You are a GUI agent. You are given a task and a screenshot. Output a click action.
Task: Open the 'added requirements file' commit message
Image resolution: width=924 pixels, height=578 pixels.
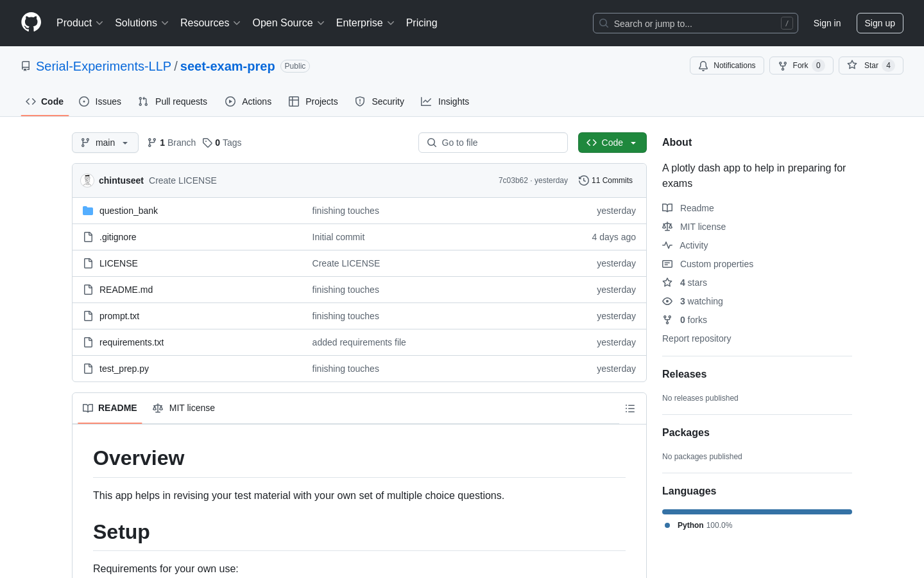coord(359,342)
